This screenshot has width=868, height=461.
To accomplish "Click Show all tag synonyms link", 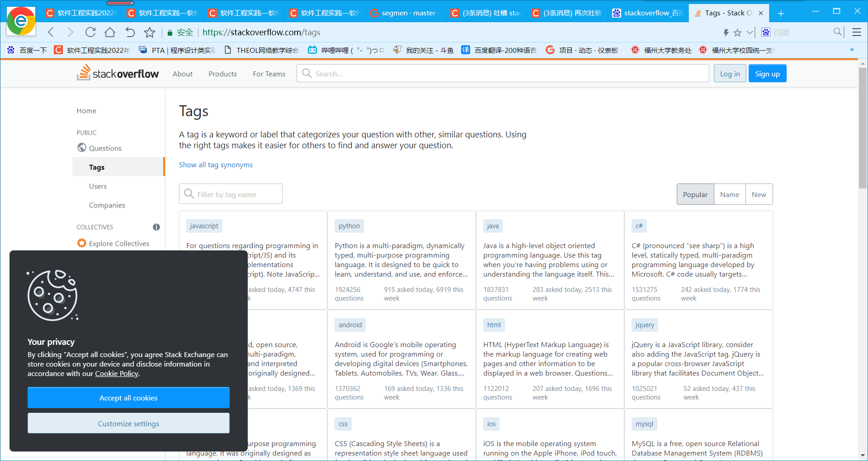I will [x=216, y=165].
